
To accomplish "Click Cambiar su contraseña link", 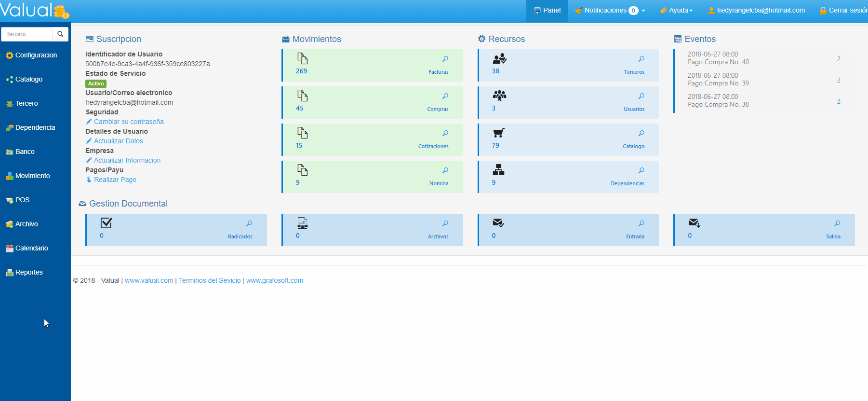I will click(129, 122).
